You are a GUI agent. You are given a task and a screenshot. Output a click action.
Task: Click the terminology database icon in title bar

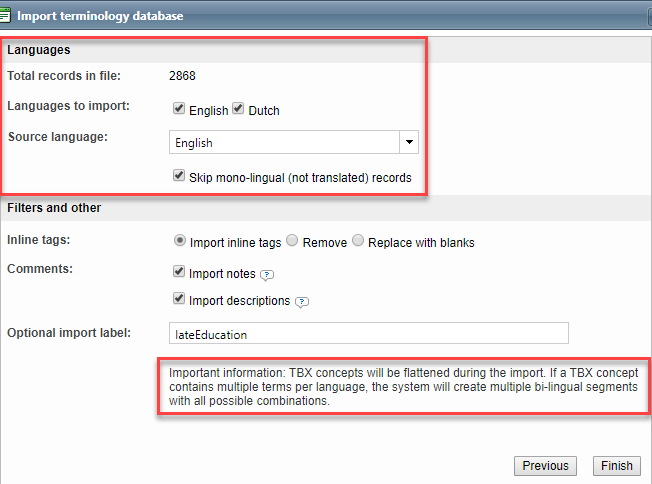tap(7, 14)
